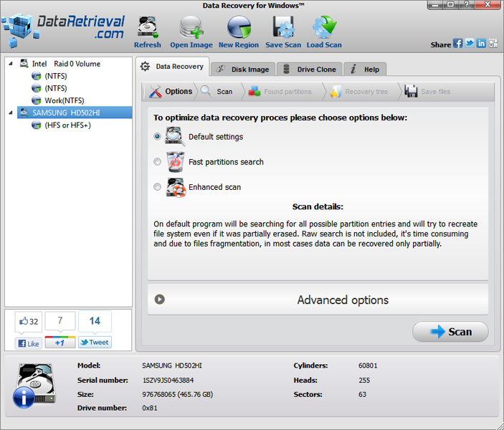Start scanning with the Scan button
The height and width of the screenshot is (430, 504).
450,332
